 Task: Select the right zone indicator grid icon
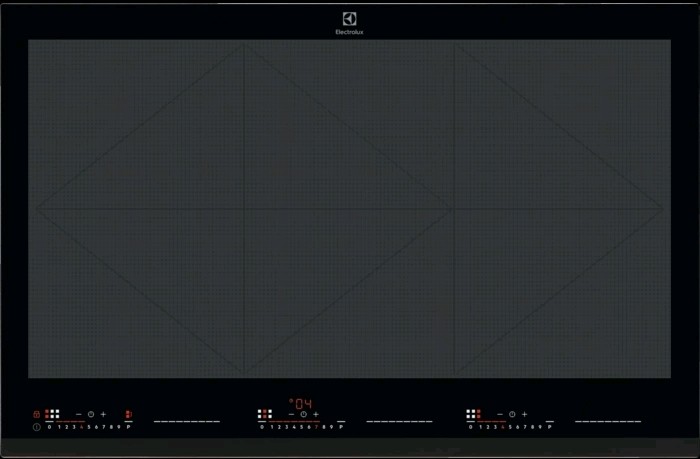473,414
